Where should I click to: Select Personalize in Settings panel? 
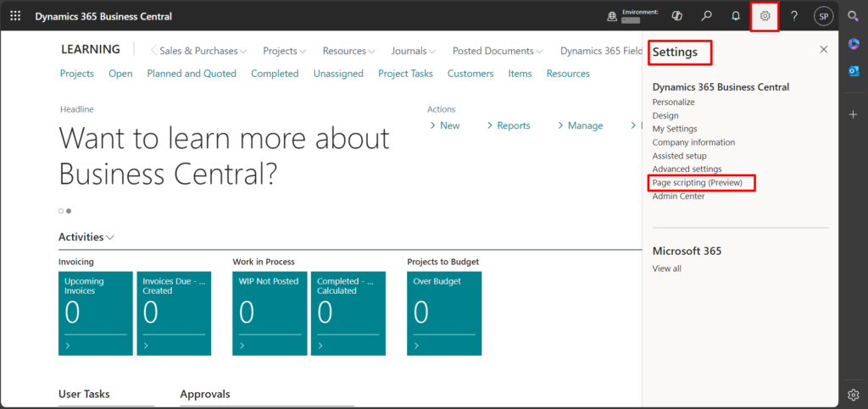click(x=673, y=102)
